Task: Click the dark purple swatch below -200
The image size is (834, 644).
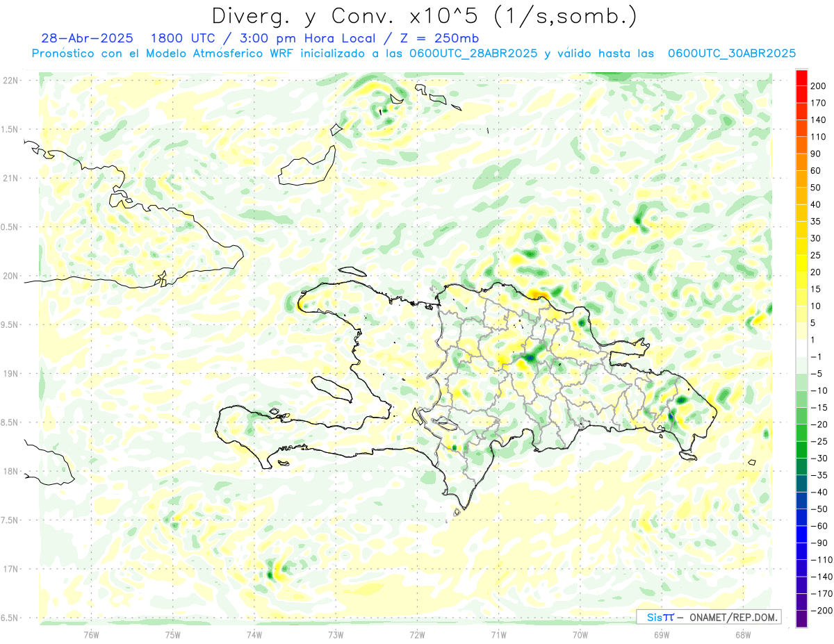Action: (x=801, y=619)
